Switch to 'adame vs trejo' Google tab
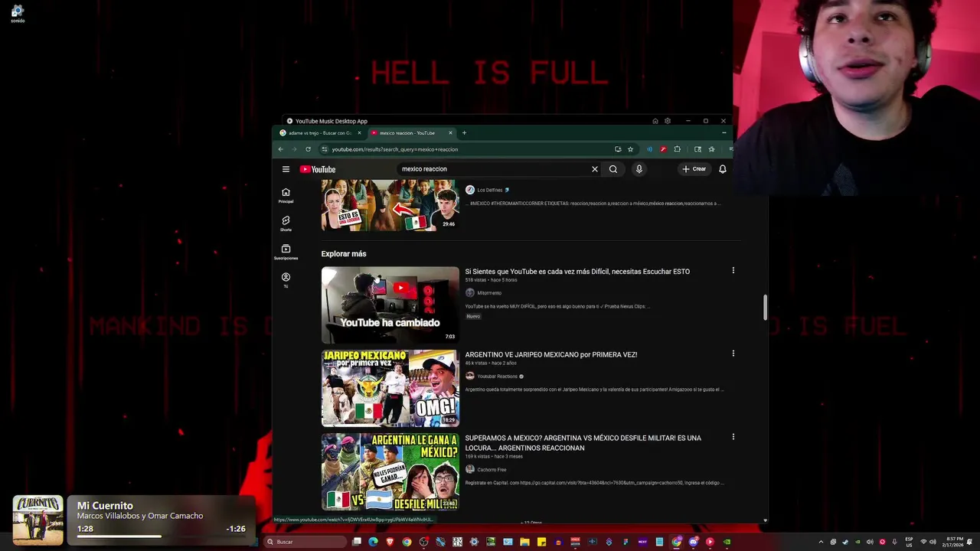The image size is (980, 551). [x=320, y=133]
